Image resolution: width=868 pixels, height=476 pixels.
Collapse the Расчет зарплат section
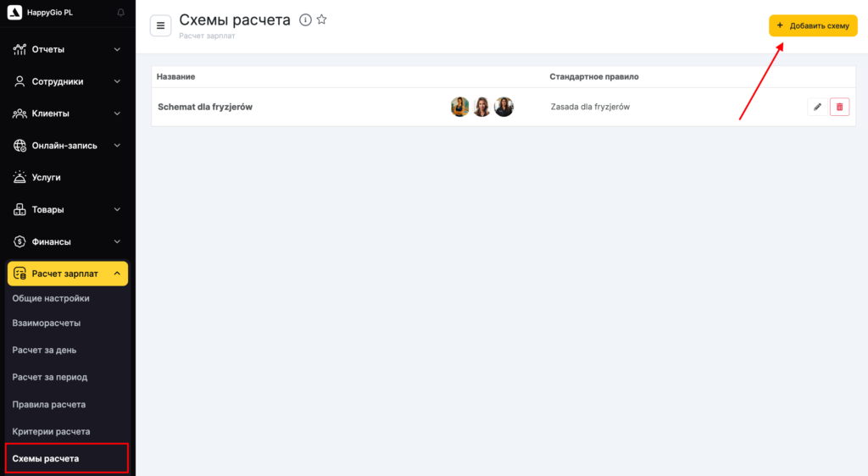click(67, 274)
